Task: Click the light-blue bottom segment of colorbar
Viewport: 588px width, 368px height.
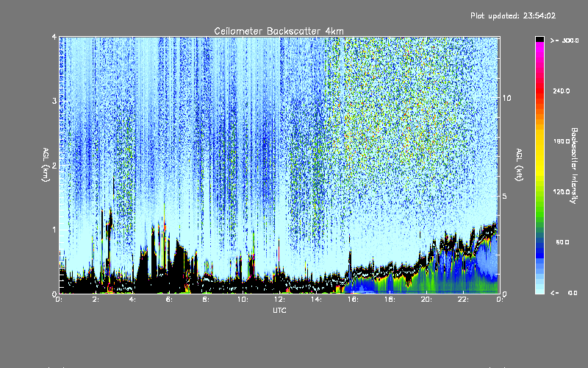Action: tap(539, 291)
